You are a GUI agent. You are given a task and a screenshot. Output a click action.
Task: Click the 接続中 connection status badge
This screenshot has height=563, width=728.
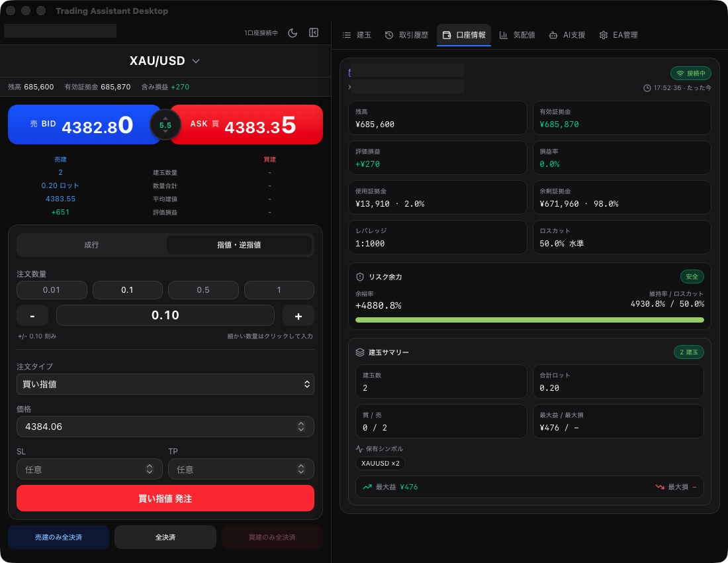(690, 74)
